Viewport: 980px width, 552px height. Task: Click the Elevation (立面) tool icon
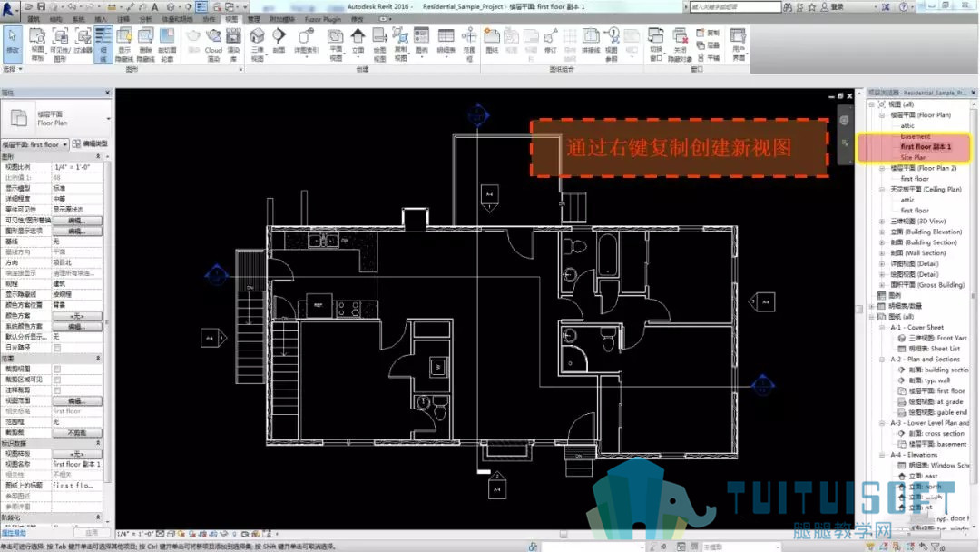(x=358, y=41)
